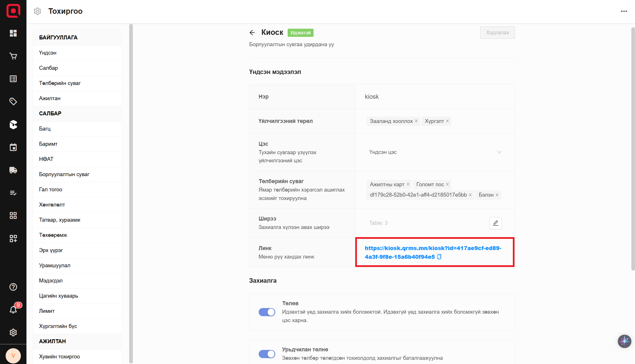Open the delivery truck sidebar icon
This screenshot has height=364, width=635.
(x=13, y=170)
